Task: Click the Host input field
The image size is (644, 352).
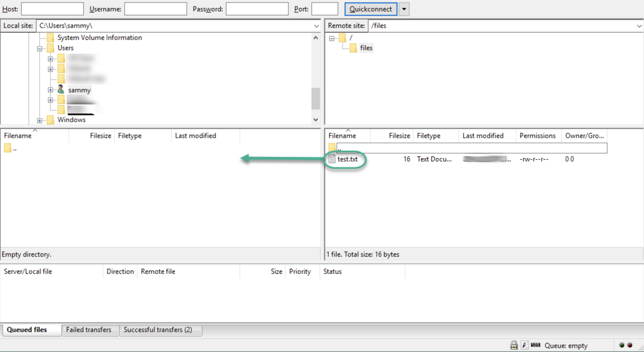Action: click(x=52, y=9)
